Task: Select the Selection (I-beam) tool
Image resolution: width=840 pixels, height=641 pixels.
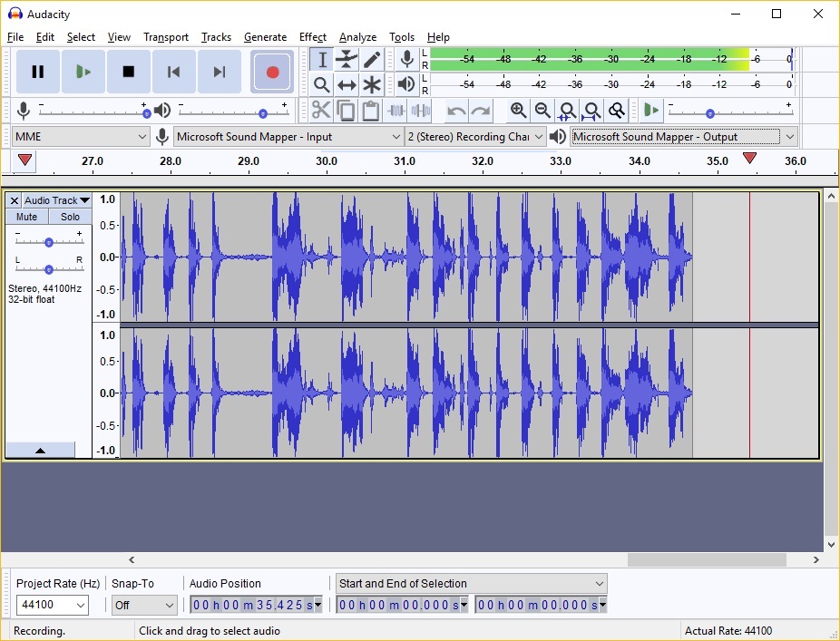Action: [321, 60]
